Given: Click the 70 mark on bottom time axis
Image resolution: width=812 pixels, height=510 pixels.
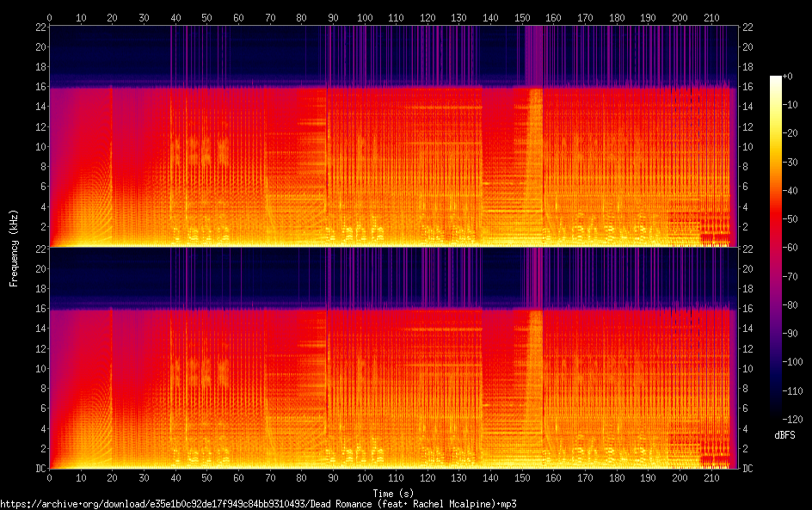Looking at the screenshot, I should (270, 478).
